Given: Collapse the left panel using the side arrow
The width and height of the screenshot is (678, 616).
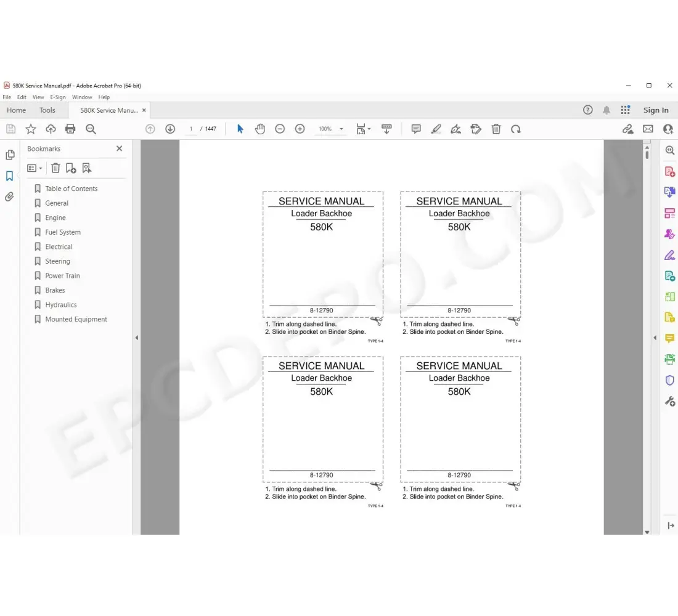Looking at the screenshot, I should coord(136,338).
